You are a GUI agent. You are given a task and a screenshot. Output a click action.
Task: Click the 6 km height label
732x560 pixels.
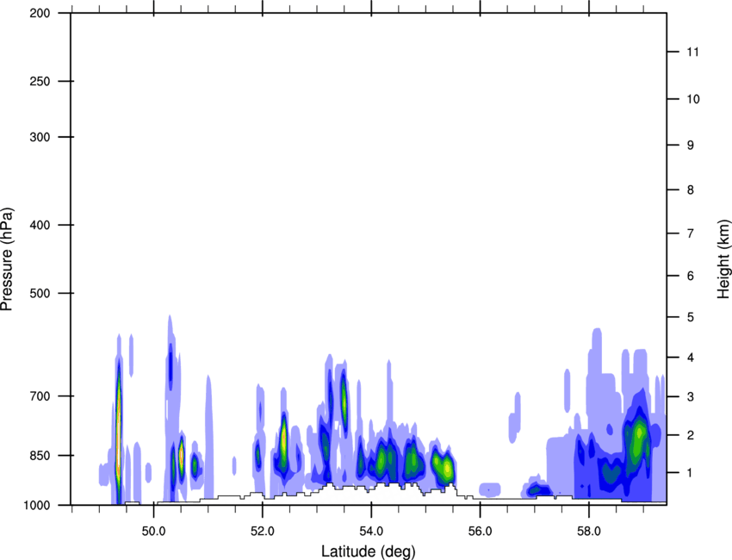coord(691,276)
